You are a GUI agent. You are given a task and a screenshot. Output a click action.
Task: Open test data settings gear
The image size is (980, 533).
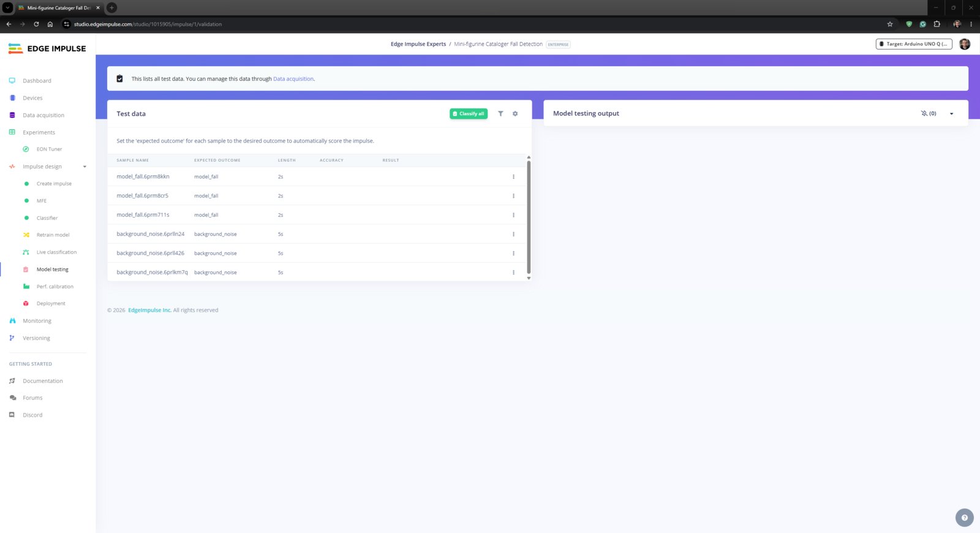[515, 114]
